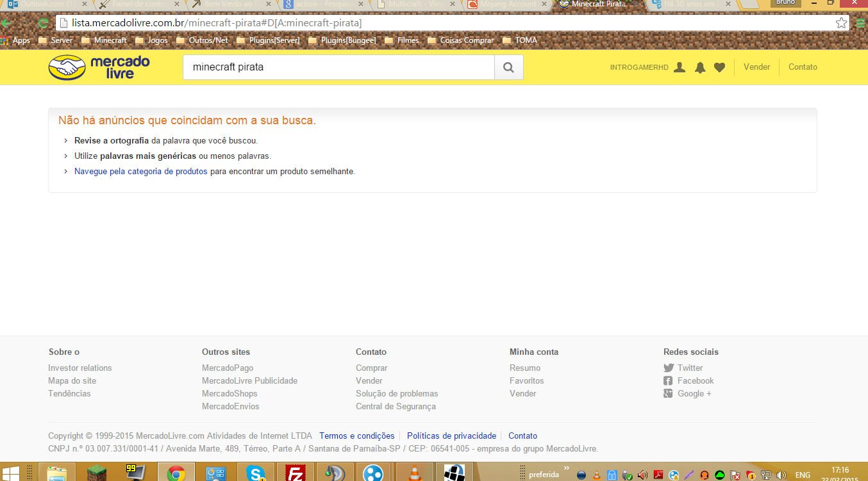The width and height of the screenshot is (868, 481).
Task: Open the ENG language indicator
Action: (x=803, y=475)
